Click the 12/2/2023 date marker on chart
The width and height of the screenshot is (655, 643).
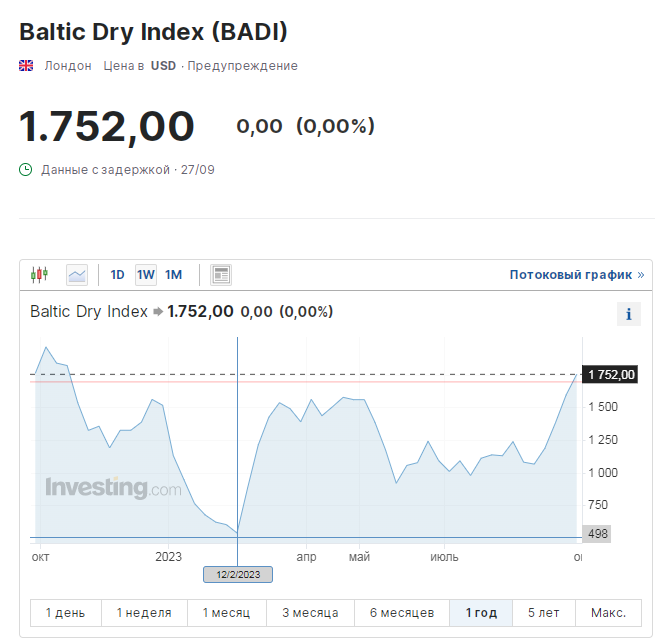237,574
